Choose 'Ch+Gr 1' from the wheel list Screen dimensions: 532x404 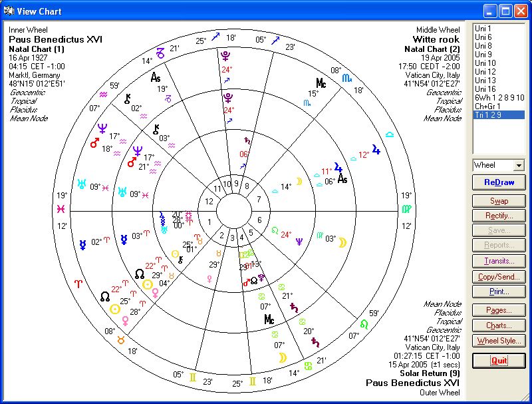click(x=487, y=106)
